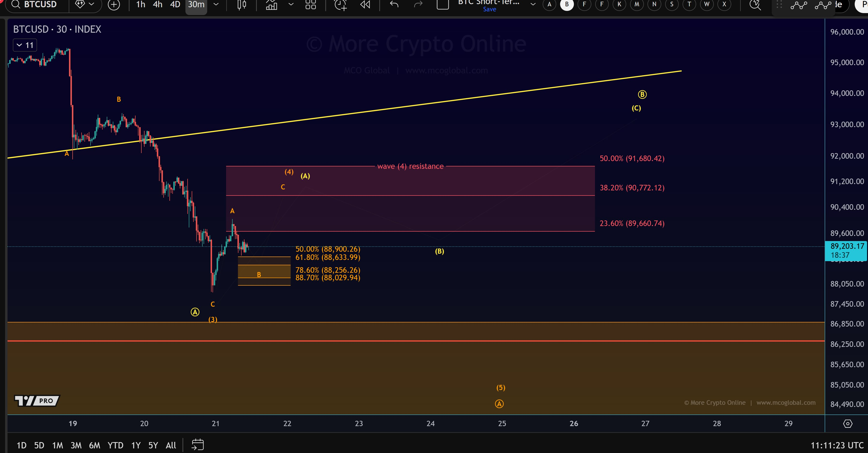Switch to layout tab X
Image resolution: width=868 pixels, height=453 pixels.
tap(724, 5)
